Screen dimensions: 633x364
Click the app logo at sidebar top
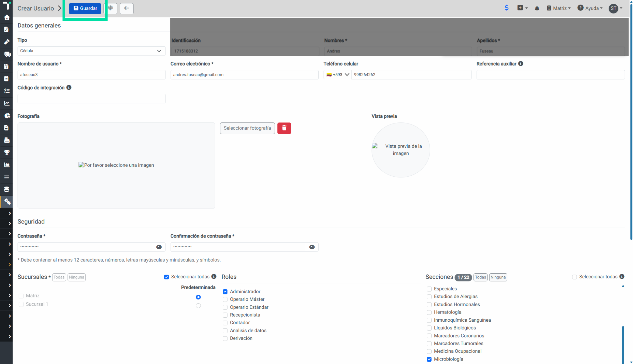pos(6,5)
